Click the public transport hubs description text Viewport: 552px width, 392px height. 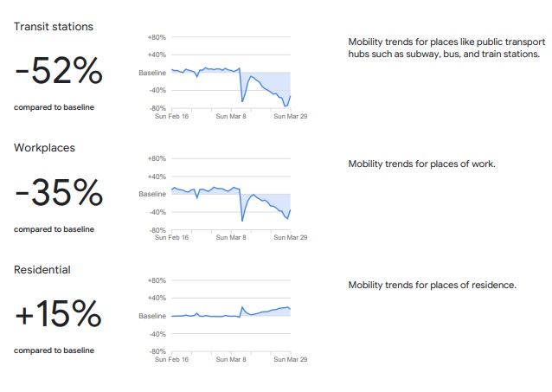(x=446, y=48)
